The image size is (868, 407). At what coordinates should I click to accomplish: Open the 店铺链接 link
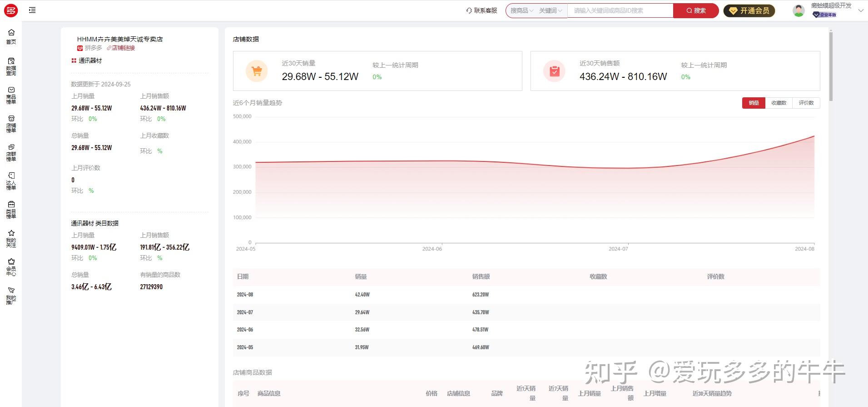[x=121, y=48]
